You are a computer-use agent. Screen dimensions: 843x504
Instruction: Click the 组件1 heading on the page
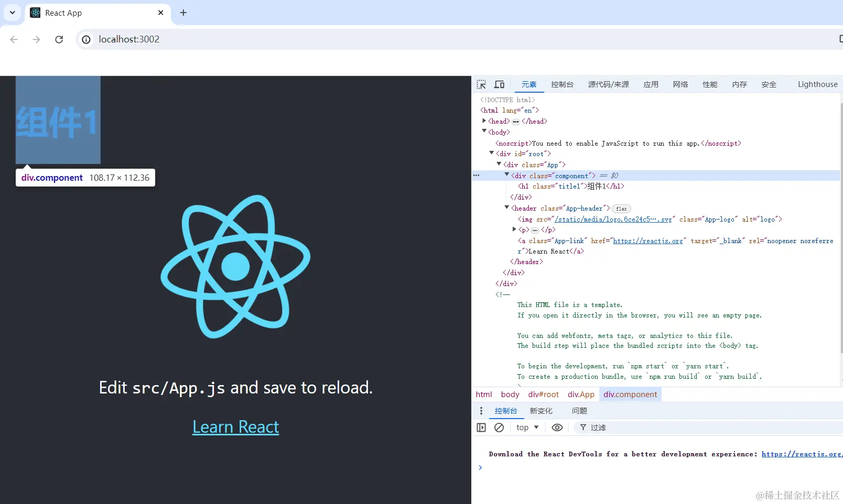(57, 123)
